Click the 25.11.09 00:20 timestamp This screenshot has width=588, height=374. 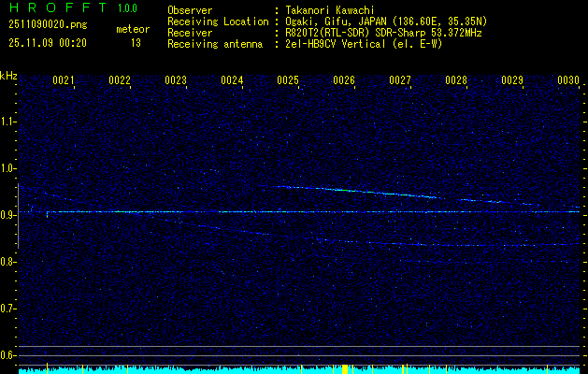click(x=47, y=42)
